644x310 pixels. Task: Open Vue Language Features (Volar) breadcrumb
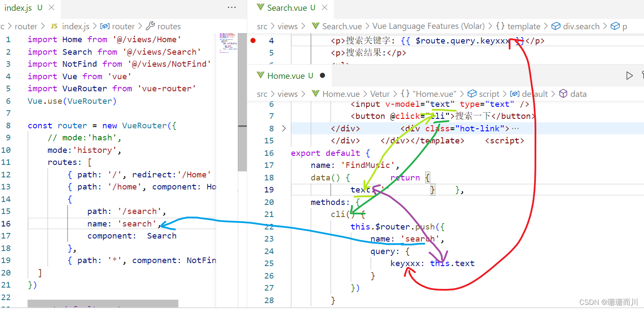coord(429,26)
